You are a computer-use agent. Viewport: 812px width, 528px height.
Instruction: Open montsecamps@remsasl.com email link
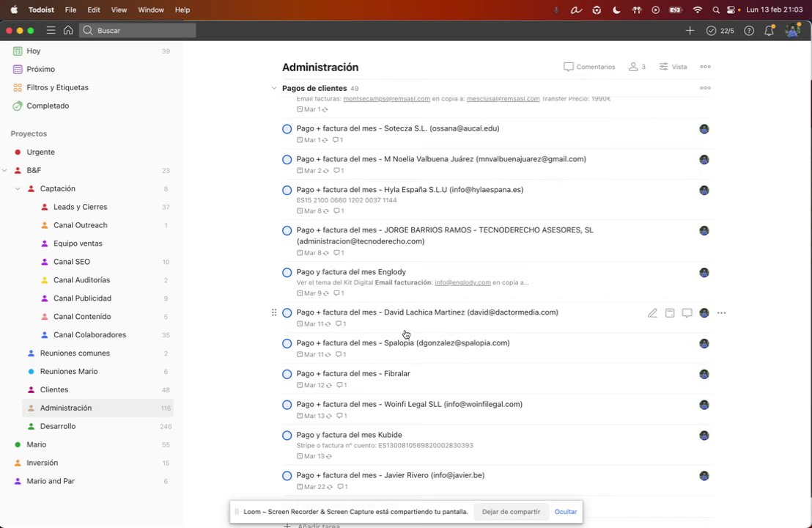386,99
